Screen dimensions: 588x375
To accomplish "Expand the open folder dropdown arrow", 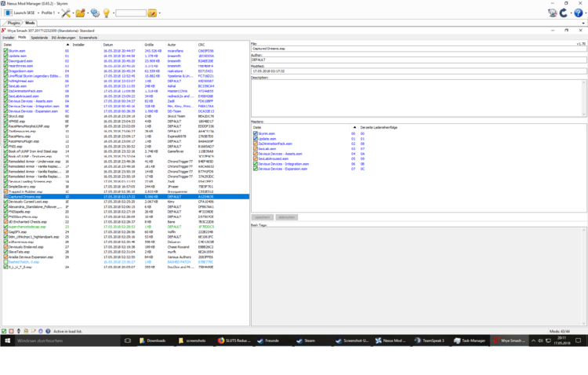I will (x=87, y=13).
